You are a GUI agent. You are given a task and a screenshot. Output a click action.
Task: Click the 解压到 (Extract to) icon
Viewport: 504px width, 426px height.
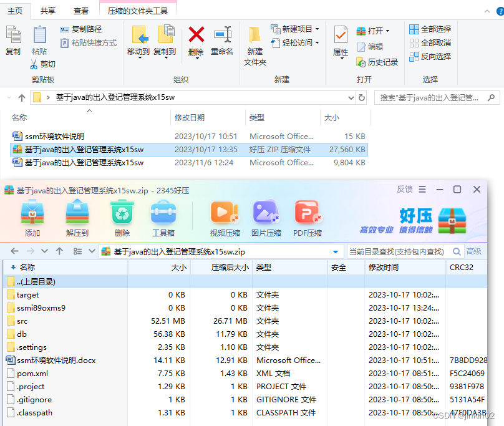(x=76, y=215)
